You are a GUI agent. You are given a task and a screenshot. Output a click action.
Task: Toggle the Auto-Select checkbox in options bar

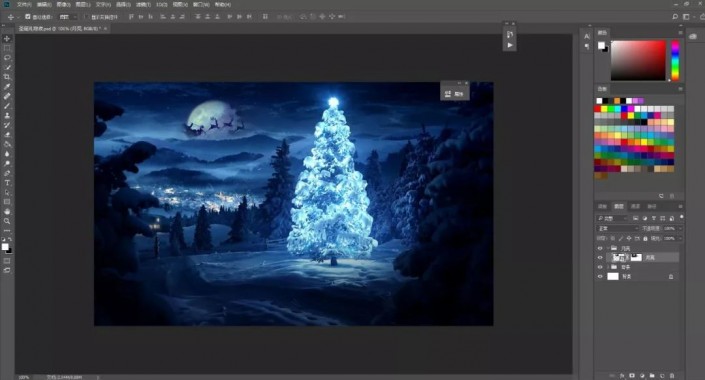click(27, 17)
